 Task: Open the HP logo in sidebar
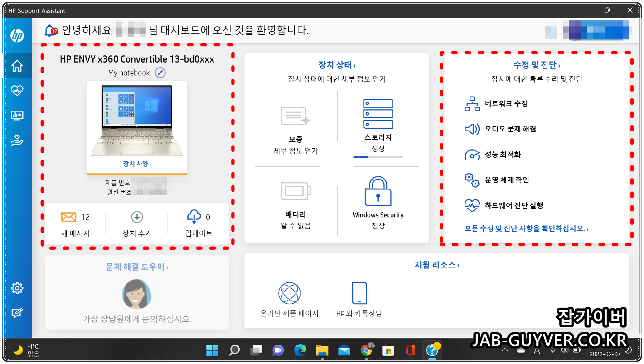pyautogui.click(x=17, y=35)
